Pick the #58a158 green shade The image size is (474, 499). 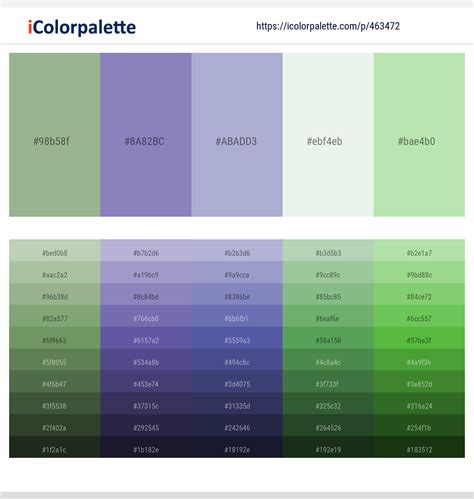328,338
